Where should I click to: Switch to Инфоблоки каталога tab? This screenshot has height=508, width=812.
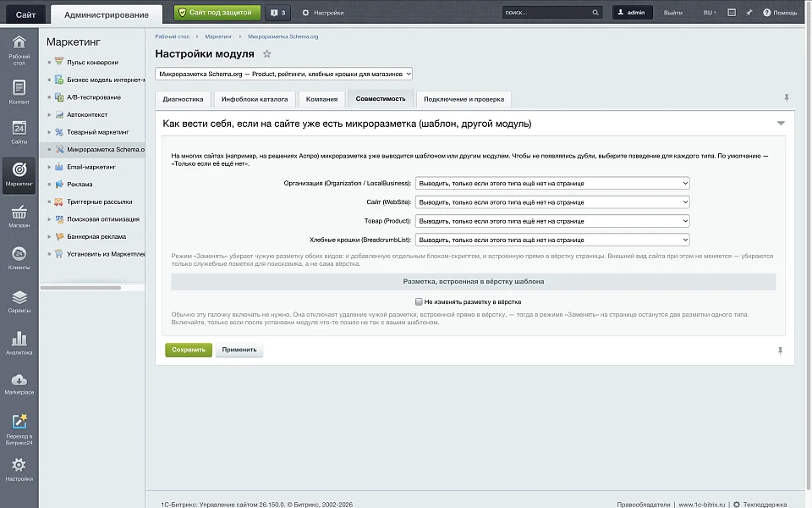pos(255,99)
